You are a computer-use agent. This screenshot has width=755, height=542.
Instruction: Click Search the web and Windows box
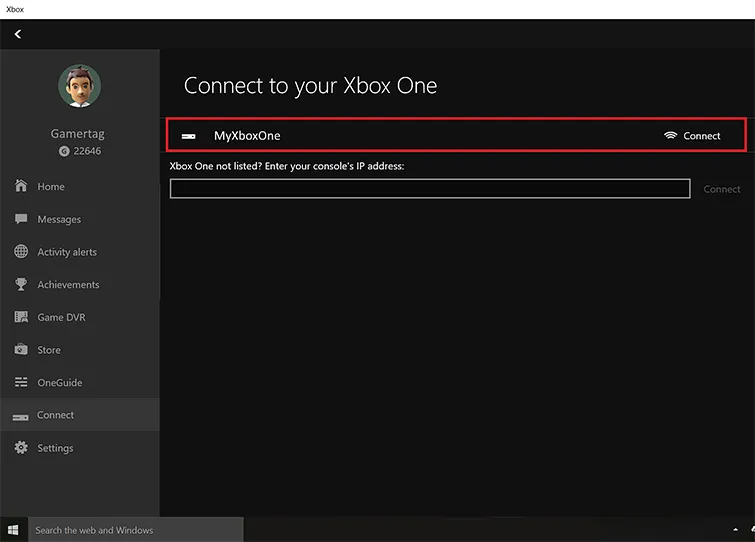(x=136, y=530)
